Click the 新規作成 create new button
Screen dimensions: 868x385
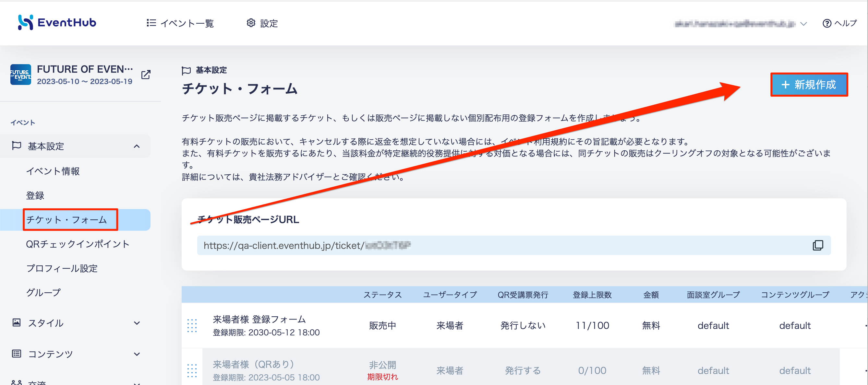click(809, 85)
